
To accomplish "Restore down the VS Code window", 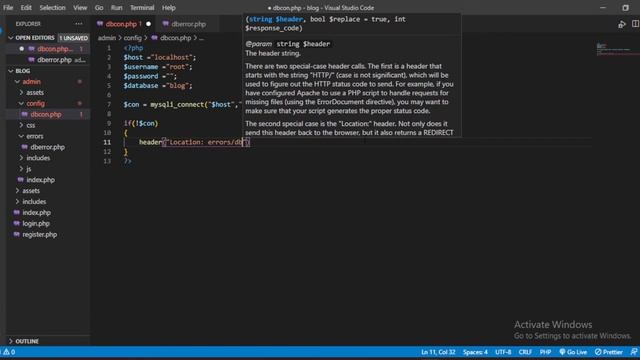I will [625, 8].
